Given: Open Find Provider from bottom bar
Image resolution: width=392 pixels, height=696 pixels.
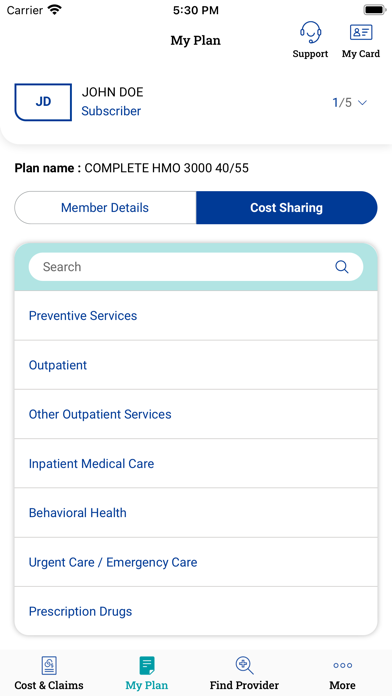Looking at the screenshot, I should pos(244,666).
